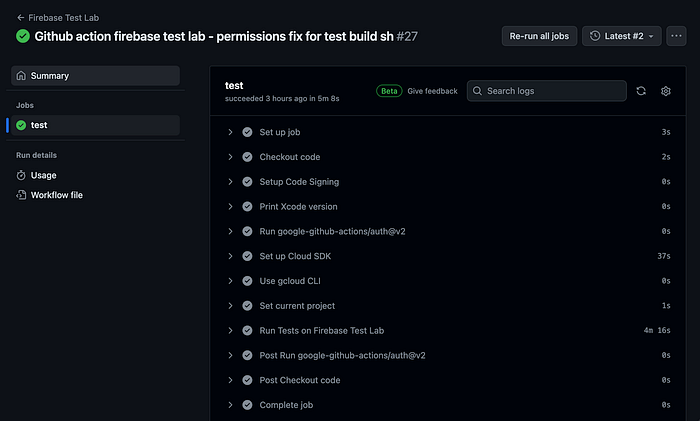Click the success checkmark beside Set up job

point(247,132)
